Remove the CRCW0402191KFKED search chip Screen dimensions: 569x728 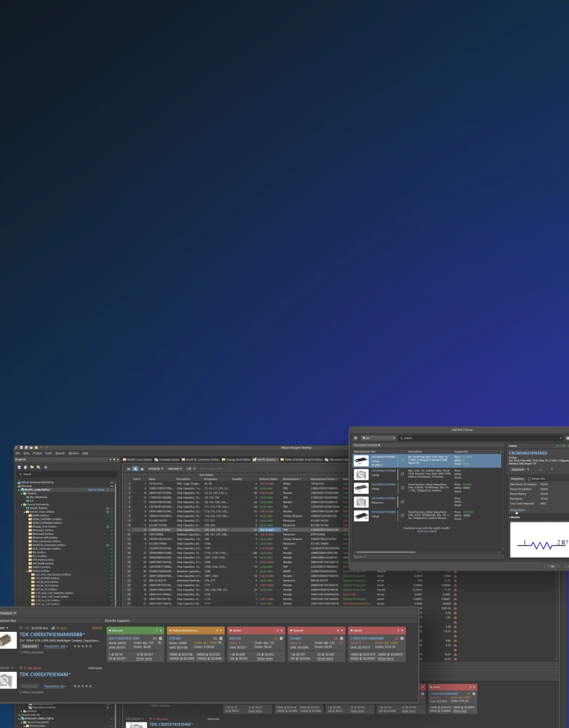point(379,445)
